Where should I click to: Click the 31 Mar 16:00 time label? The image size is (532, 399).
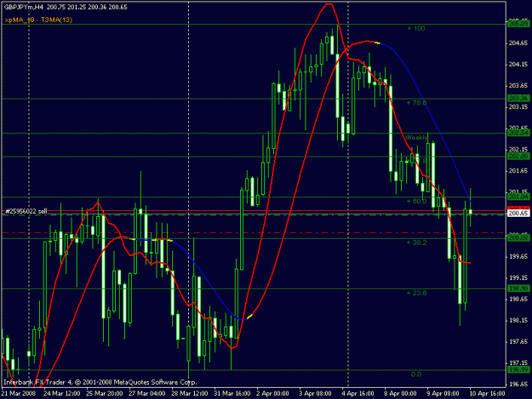pos(232,394)
